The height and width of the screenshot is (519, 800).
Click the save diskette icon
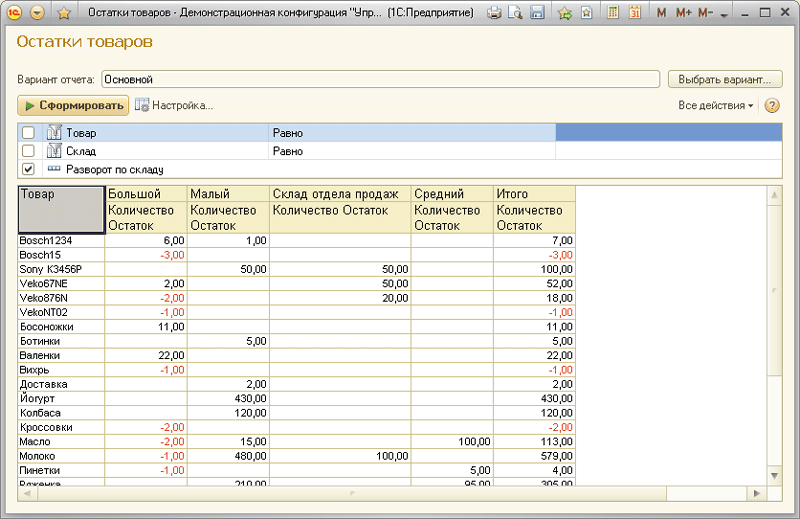click(536, 13)
